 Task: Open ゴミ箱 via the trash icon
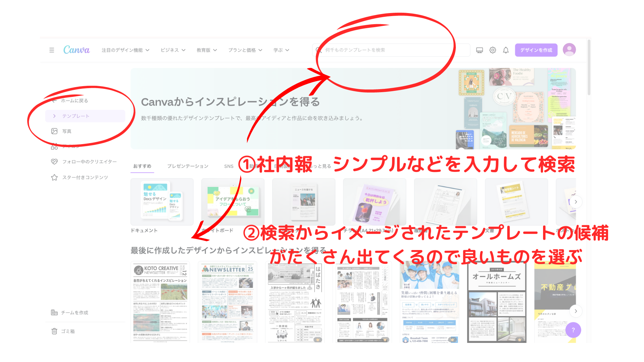point(55,331)
